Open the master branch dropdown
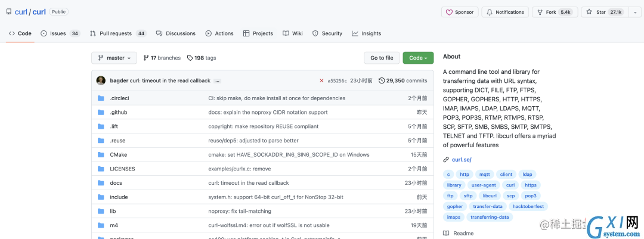 pyautogui.click(x=114, y=58)
